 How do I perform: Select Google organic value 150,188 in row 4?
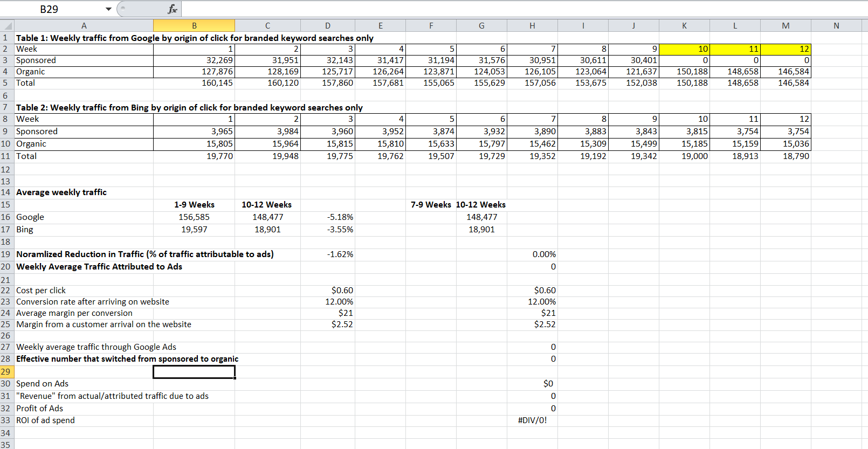coord(684,72)
